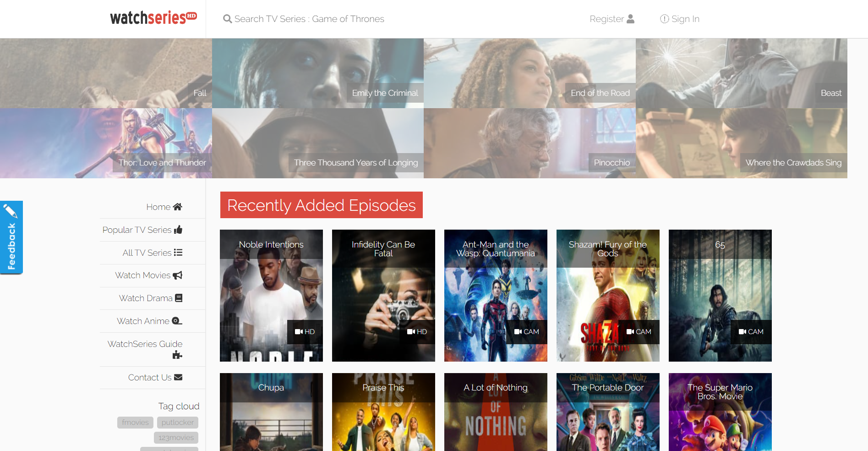Click the megaphone icon beside Watch Movies
The width and height of the screenshot is (868, 451).
pos(177,275)
